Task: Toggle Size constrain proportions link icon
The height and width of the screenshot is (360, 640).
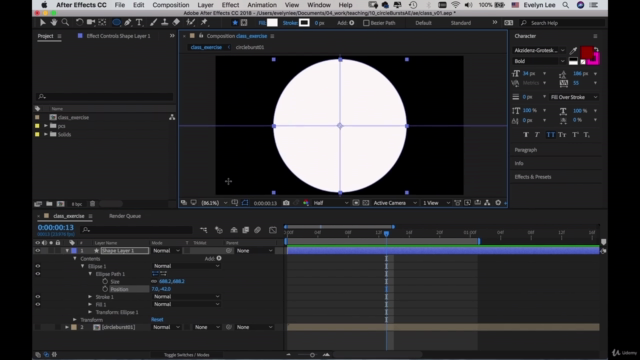Action: click(x=154, y=282)
